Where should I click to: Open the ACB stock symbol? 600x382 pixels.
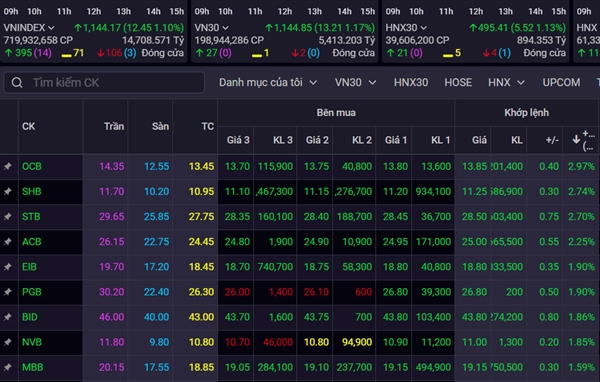pyautogui.click(x=32, y=242)
